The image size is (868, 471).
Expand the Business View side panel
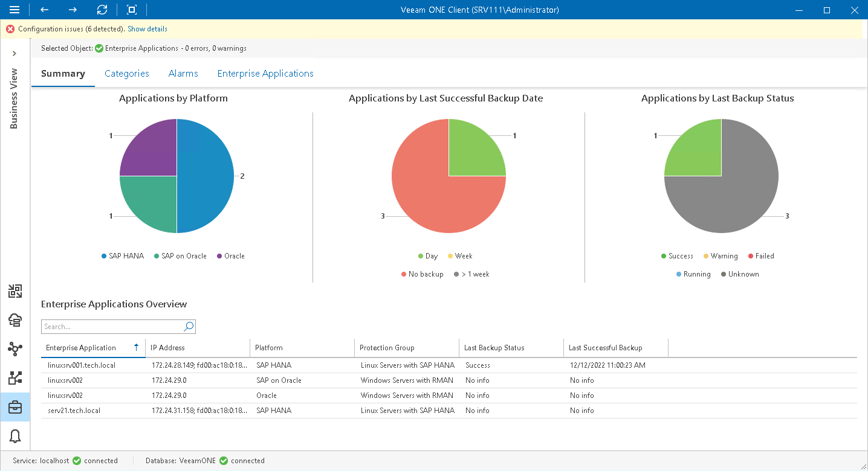[15, 53]
